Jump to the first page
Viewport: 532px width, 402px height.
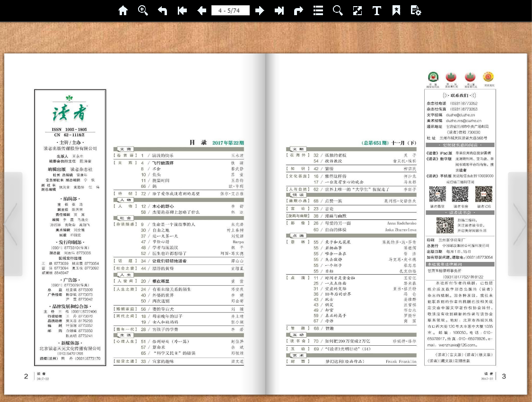click(x=182, y=10)
